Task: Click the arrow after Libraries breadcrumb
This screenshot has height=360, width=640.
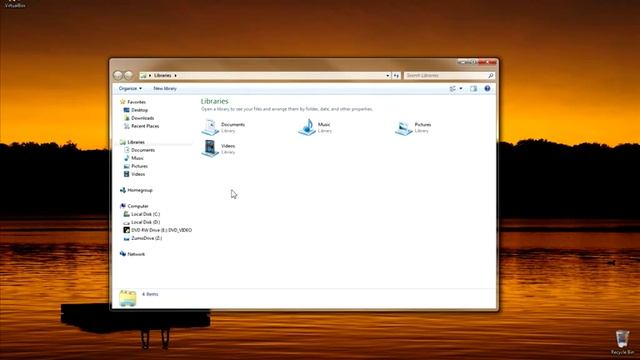Action: pyautogui.click(x=176, y=76)
